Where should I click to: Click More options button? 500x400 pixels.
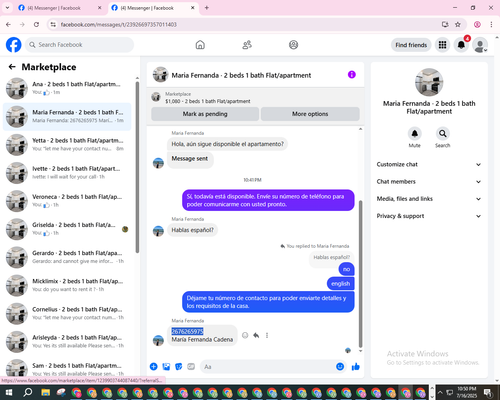(310, 114)
